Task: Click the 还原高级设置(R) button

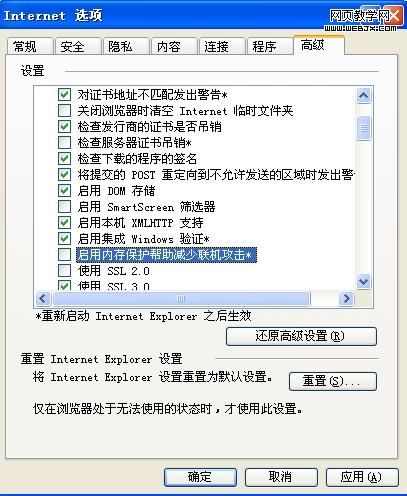Action: pos(301,336)
